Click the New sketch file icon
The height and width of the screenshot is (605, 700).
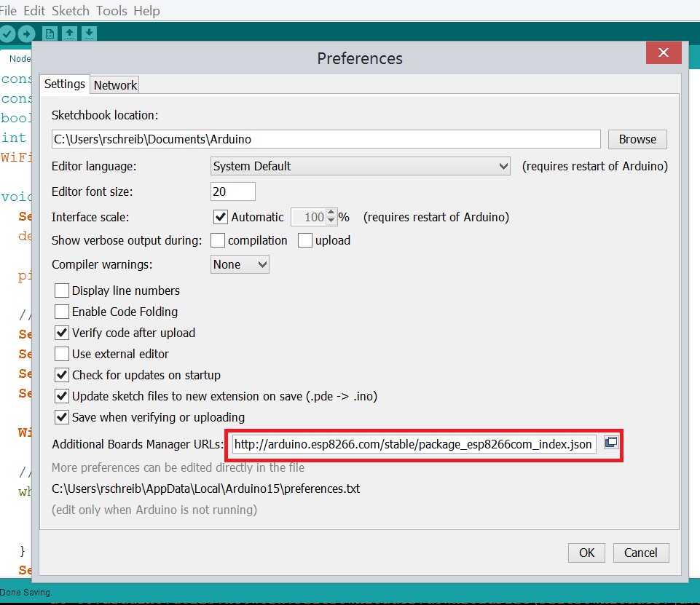click(50, 33)
